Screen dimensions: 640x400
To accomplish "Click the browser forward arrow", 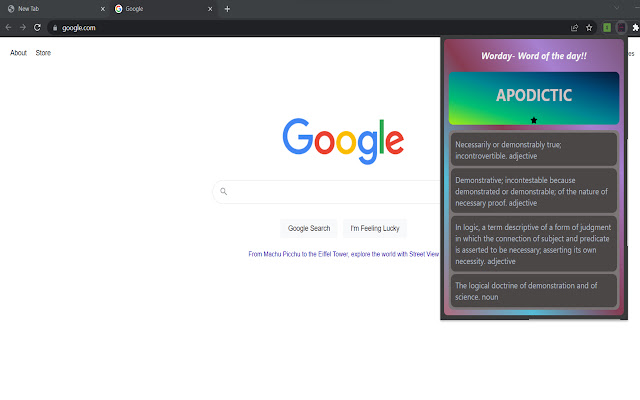I will coord(23,27).
